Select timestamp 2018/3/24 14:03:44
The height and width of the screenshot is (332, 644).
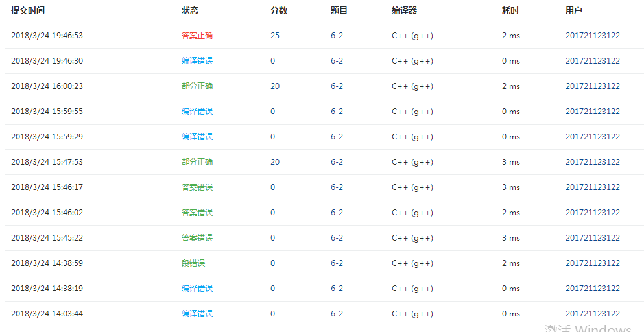click(47, 313)
